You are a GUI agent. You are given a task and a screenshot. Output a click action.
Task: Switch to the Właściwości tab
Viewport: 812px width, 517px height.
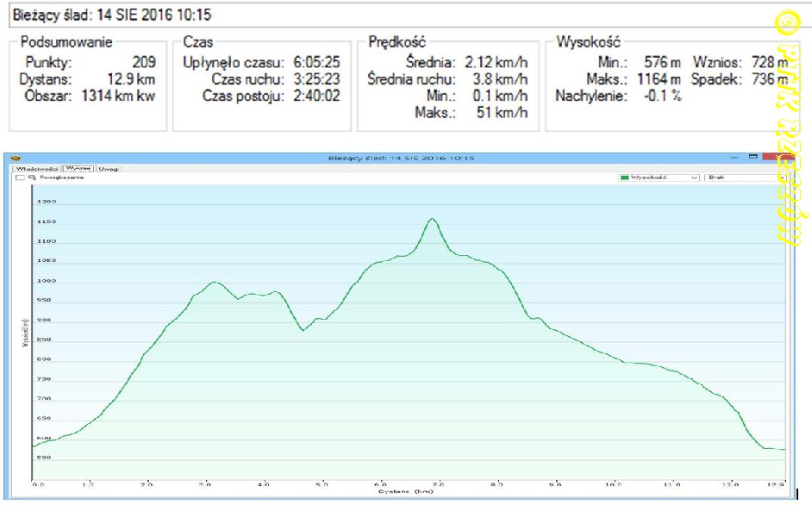tap(37, 169)
